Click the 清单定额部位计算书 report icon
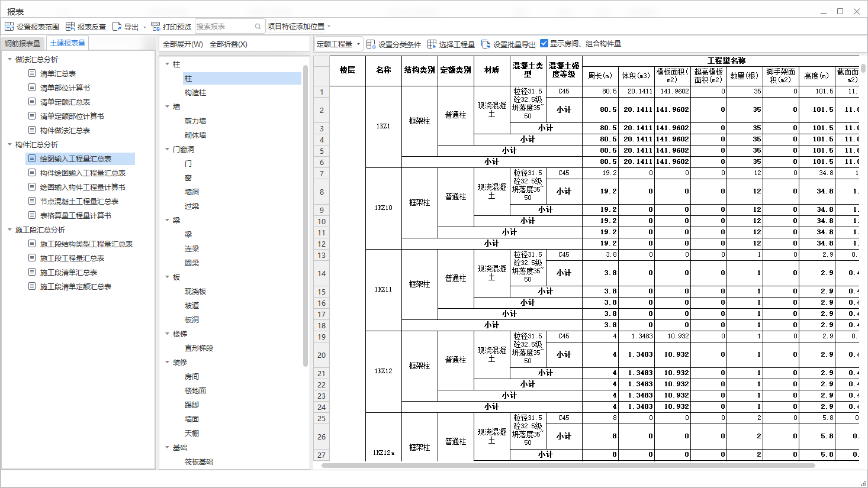 coord(32,116)
